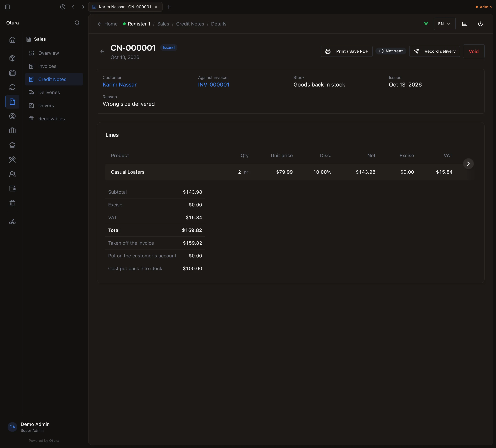Viewport: 496px width, 448px height.
Task: Open the bank building icon in the rail
Action: pos(12,203)
